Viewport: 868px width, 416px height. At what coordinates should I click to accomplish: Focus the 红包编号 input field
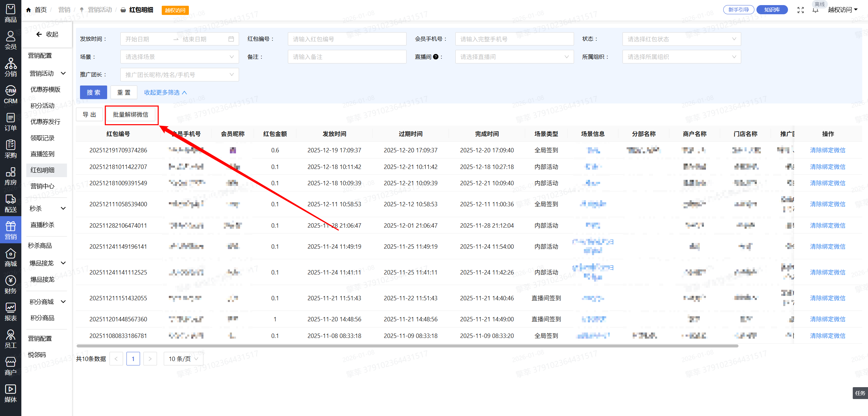[x=347, y=39]
